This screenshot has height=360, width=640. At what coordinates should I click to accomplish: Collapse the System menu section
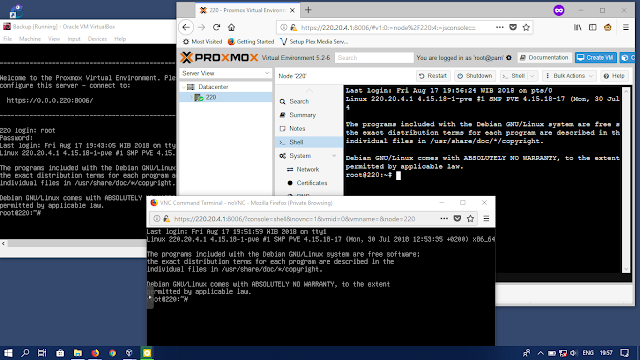click(334, 156)
